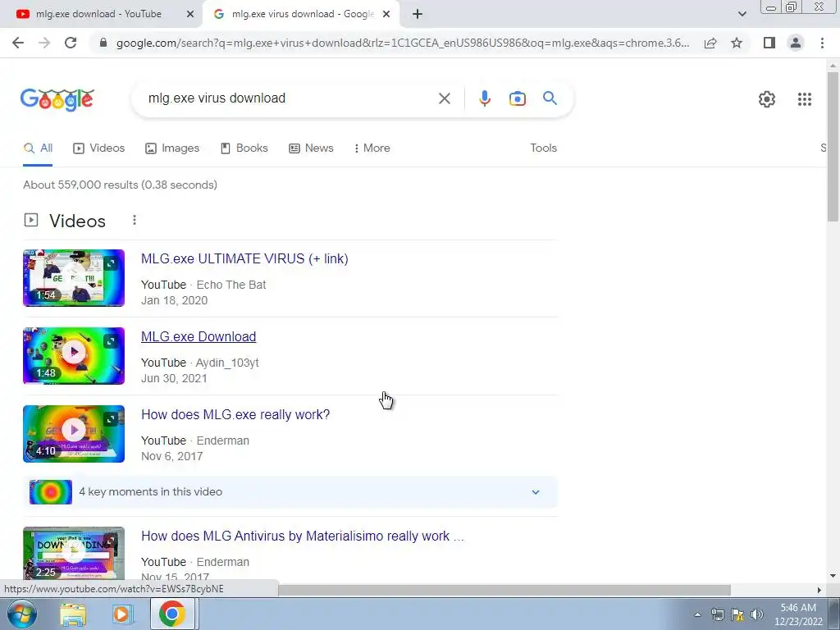The height and width of the screenshot is (630, 840).
Task: Close the mlg.exe download YouTube tab
Action: click(190, 15)
